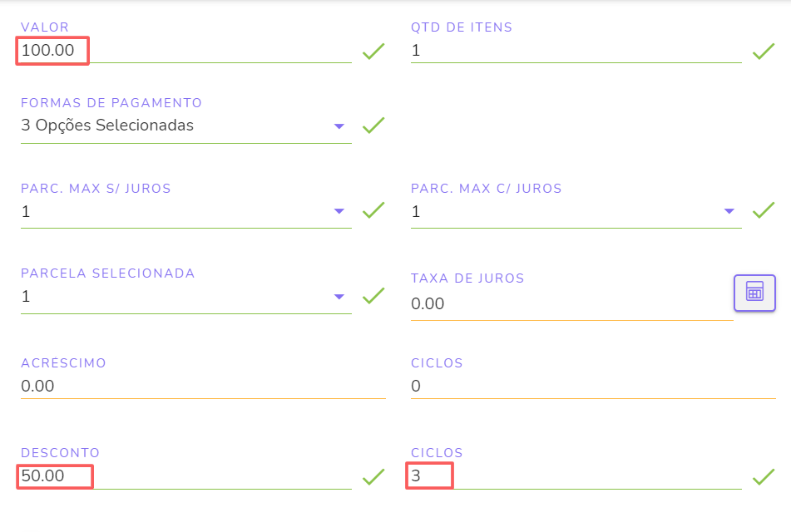Click the checkmark beside Formas de Pagamento
This screenshot has width=791, height=532.
373,126
